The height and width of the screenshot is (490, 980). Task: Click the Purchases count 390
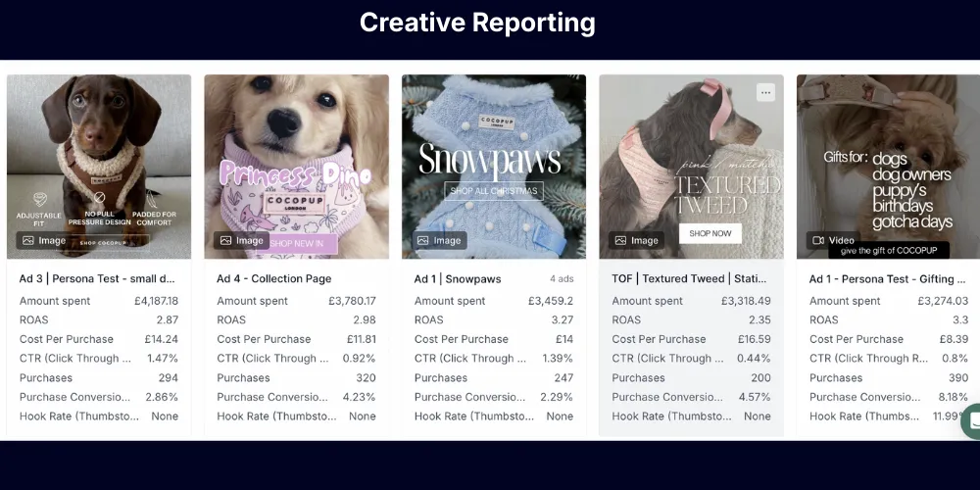click(958, 378)
